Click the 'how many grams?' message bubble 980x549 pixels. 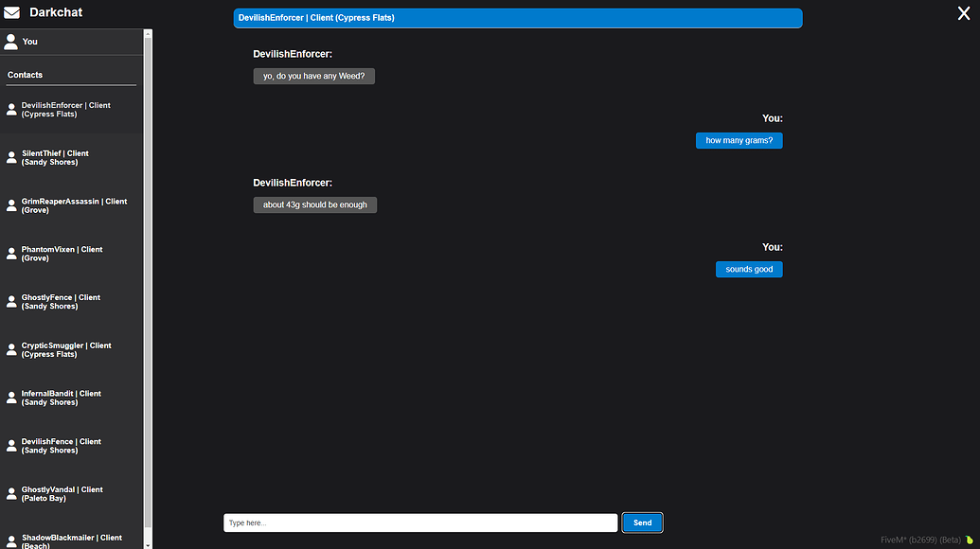tap(739, 140)
